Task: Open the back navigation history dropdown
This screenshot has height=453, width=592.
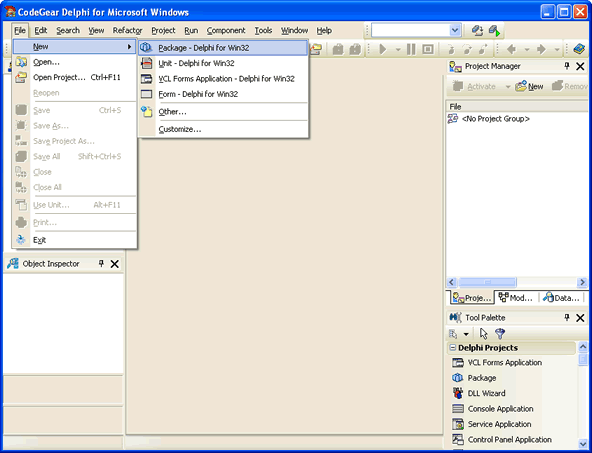Action: pos(527,50)
